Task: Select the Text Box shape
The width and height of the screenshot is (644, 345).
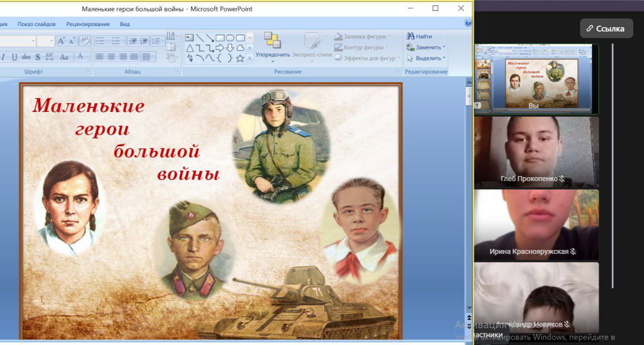Action: coord(190,38)
